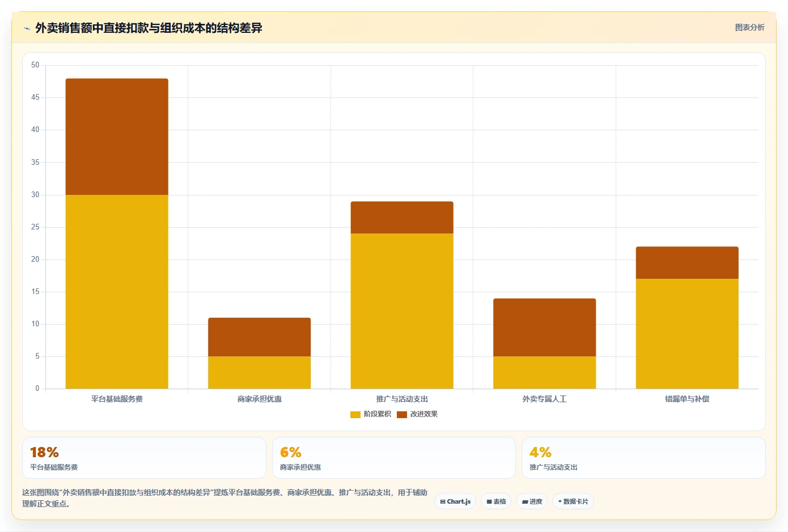Click the description paragraph starting 这张图围绕
This screenshot has width=788, height=532.
click(x=224, y=498)
